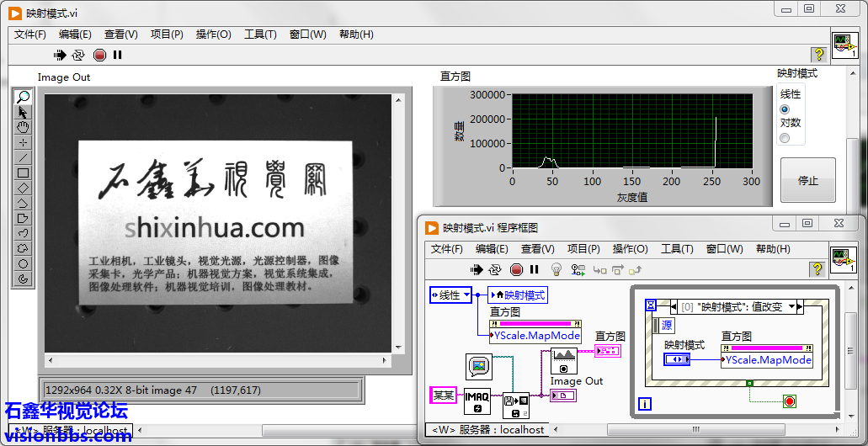Open 查看(V) menu in block diagram window
The width and height of the screenshot is (868, 446).
point(537,249)
